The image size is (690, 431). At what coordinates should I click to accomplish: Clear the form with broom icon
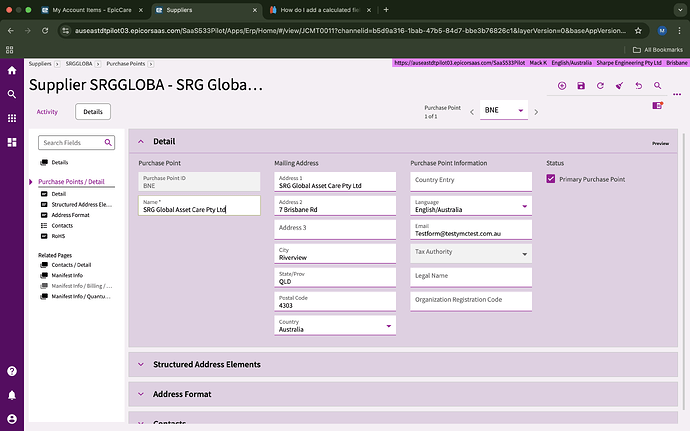[619, 86]
